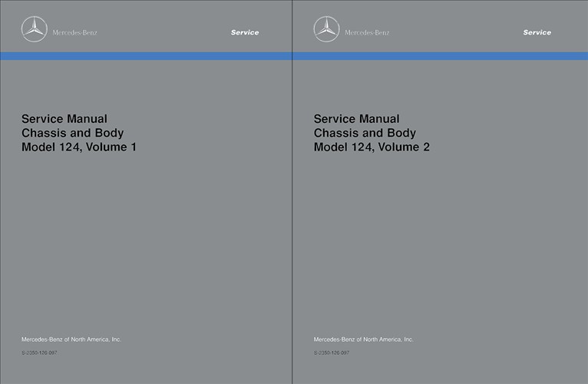This screenshot has width=588, height=384.
Task: Click the Mercedes-Benz star logo on Volume 1 cover
Action: click(x=34, y=29)
